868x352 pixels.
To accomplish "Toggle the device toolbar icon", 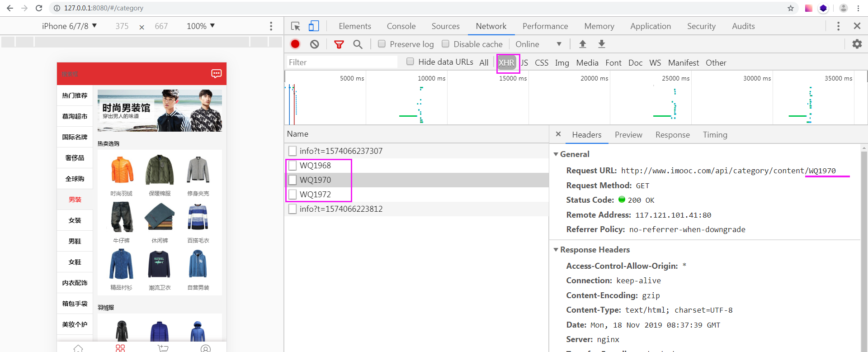I will pos(314,26).
